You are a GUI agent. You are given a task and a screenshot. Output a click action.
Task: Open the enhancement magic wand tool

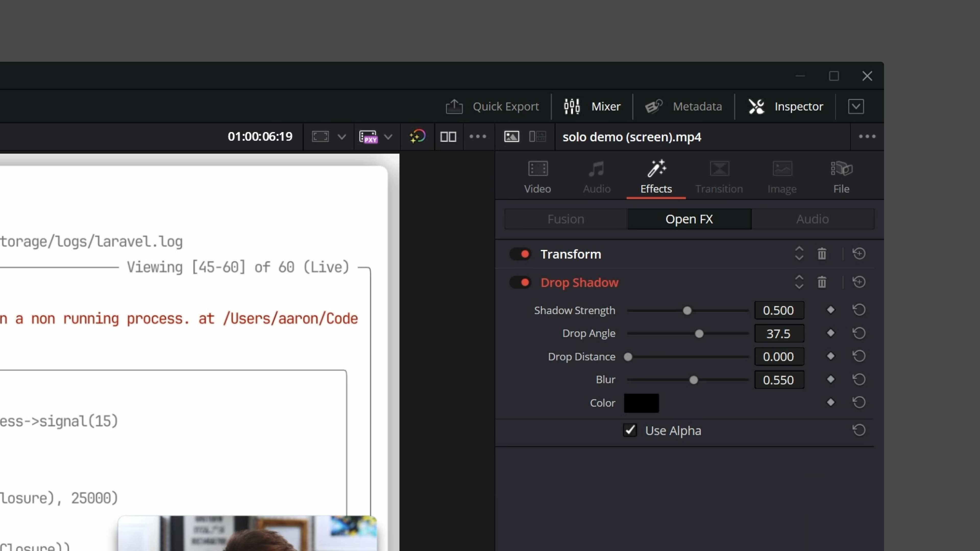pos(417,136)
